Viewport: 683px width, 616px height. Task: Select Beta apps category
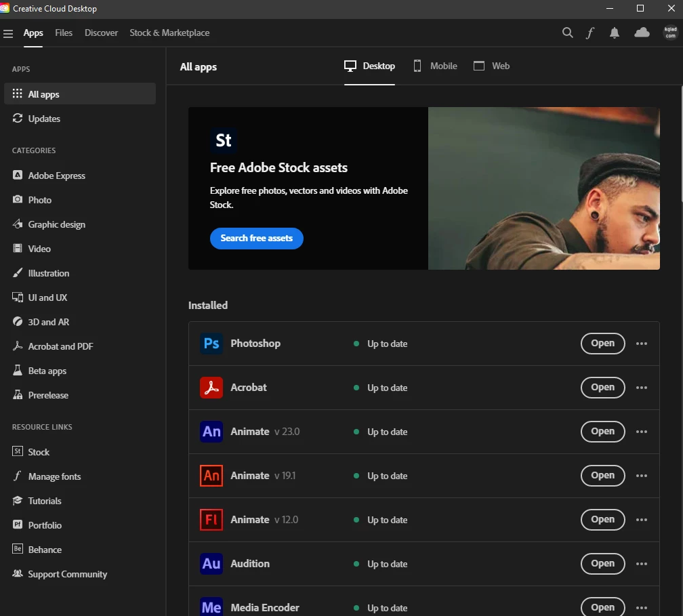click(x=80, y=371)
